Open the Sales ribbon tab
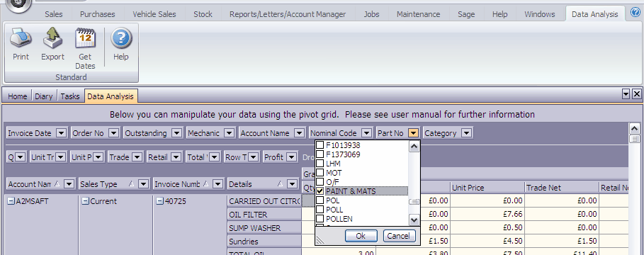 coord(54,14)
